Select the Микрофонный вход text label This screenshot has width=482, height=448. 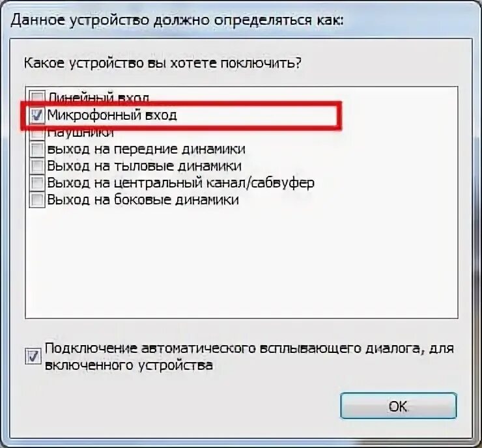point(112,115)
